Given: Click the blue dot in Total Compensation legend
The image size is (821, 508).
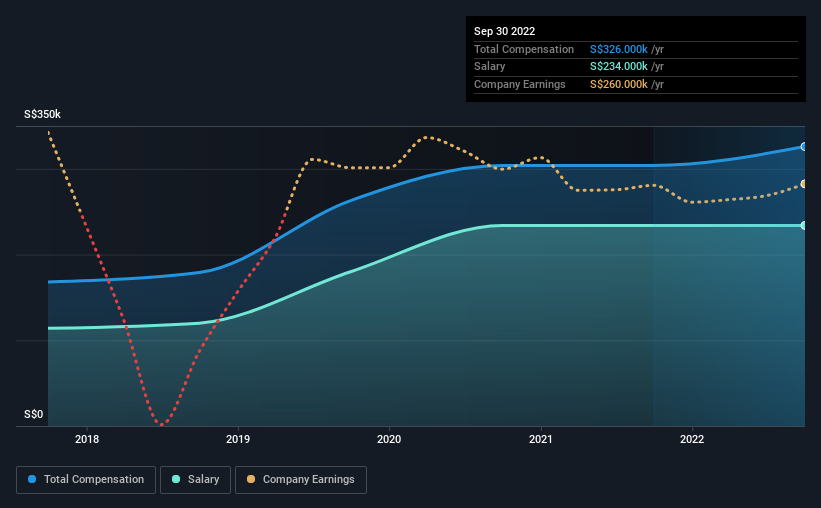Looking at the screenshot, I should 32,479.
